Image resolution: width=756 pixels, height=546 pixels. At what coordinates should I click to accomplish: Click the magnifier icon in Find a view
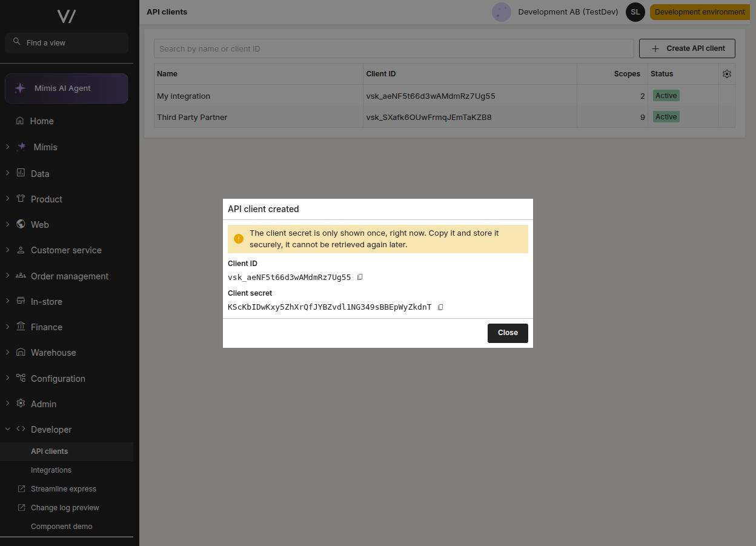17,42
